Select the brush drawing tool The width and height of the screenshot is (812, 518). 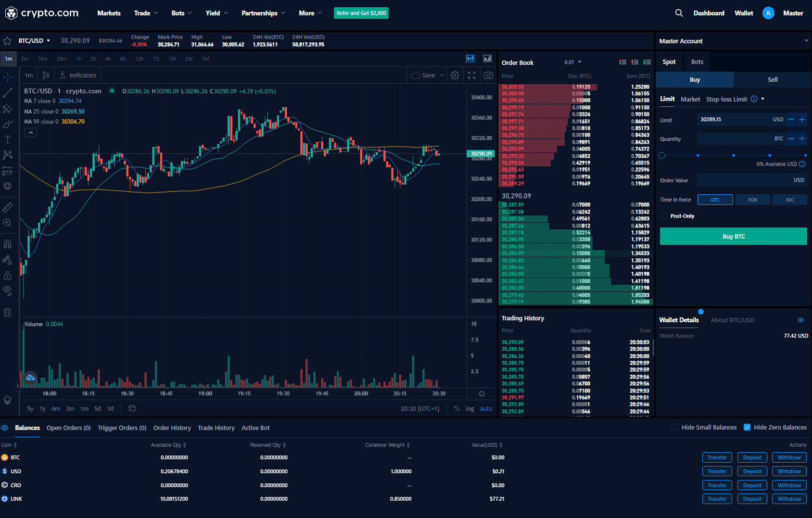(x=8, y=124)
